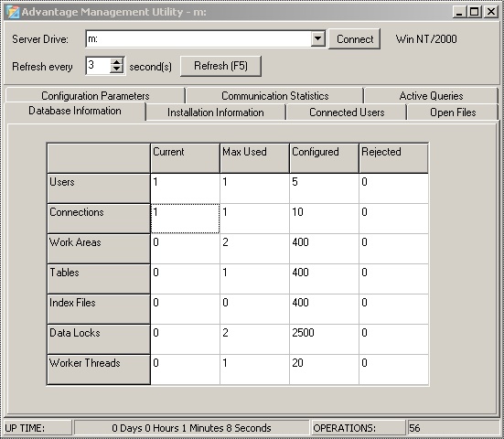The width and height of the screenshot is (504, 439).
Task: Decrease refresh interval with the down arrow
Action: pyautogui.click(x=117, y=70)
